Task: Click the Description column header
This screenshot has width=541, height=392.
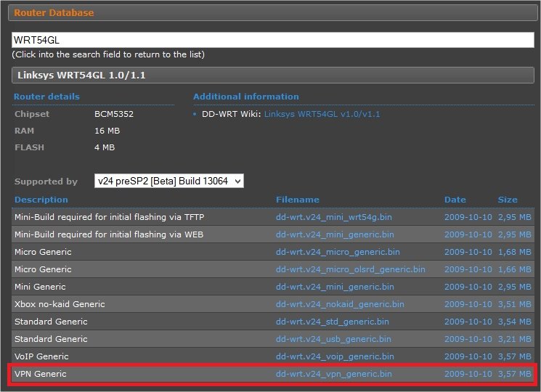Action: click(41, 200)
